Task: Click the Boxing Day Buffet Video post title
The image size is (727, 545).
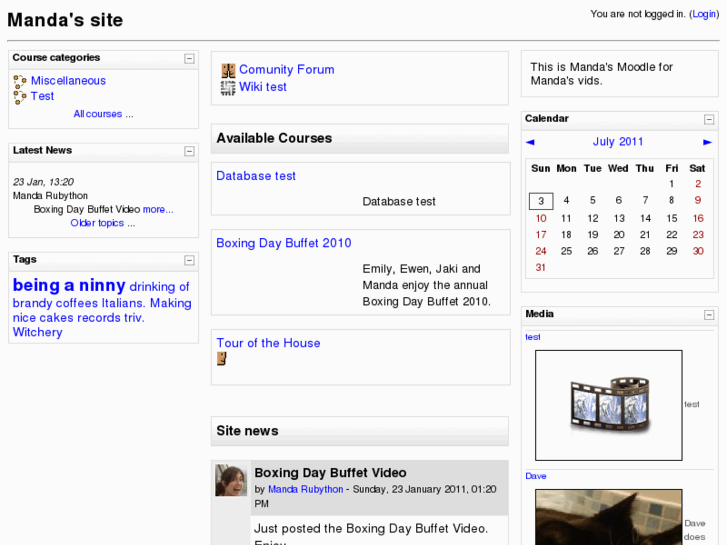Action: coord(331,473)
